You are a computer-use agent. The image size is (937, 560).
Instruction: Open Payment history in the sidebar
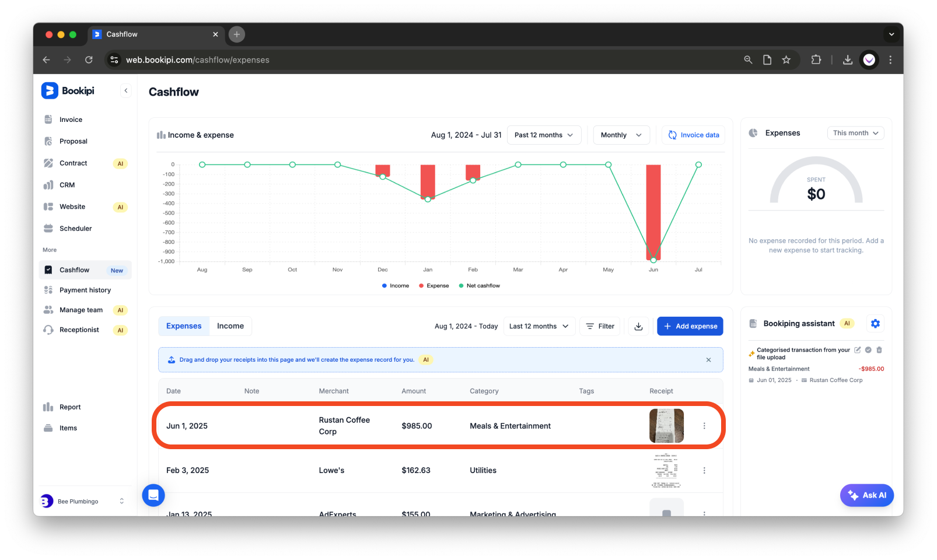85,290
